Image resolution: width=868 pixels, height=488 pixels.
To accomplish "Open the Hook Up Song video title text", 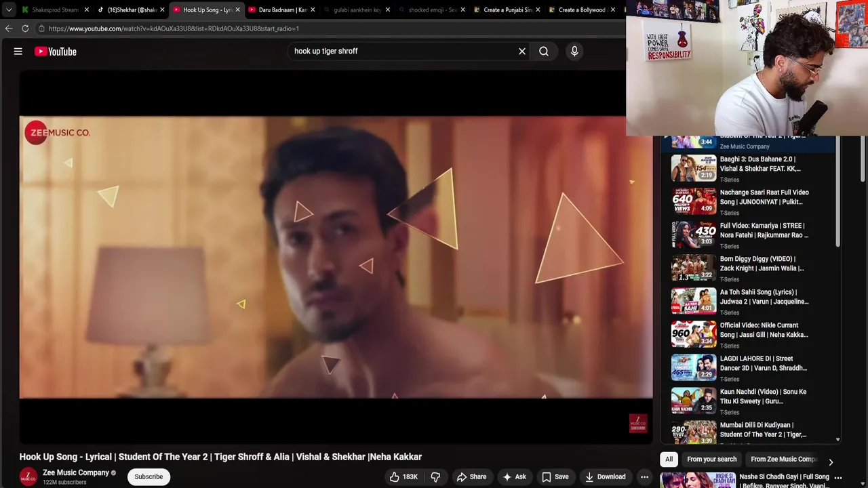I will point(220,457).
